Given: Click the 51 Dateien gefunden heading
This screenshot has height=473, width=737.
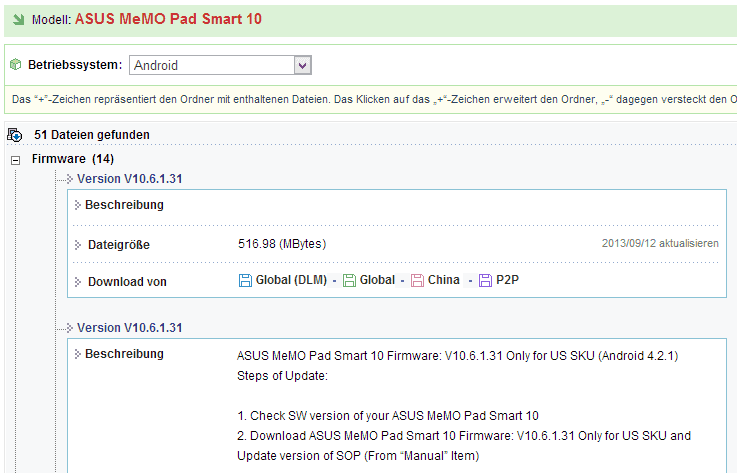Looking at the screenshot, I should click(92, 135).
